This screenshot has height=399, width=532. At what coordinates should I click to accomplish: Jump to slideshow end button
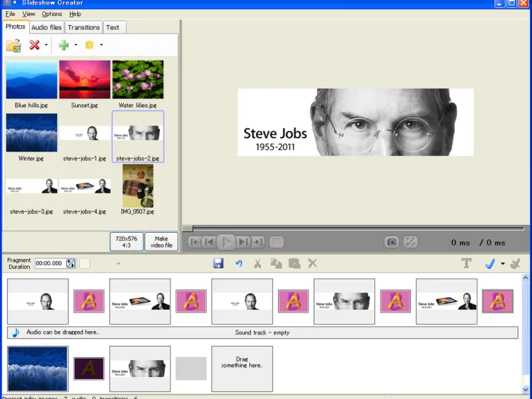tap(258, 242)
